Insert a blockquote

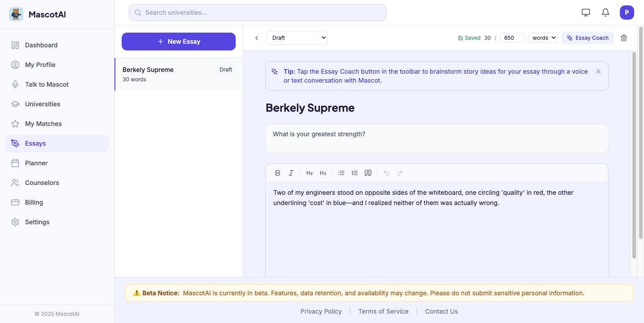368,173
